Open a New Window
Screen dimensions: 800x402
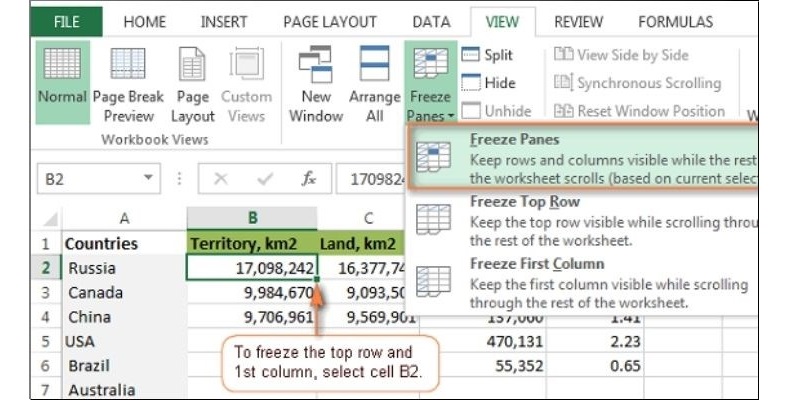(x=316, y=85)
